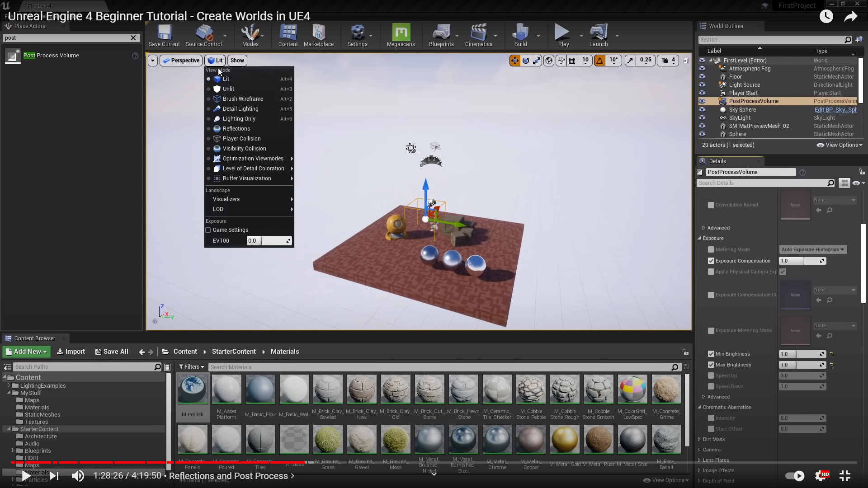Click the Megascans toolbar icon

[401, 35]
